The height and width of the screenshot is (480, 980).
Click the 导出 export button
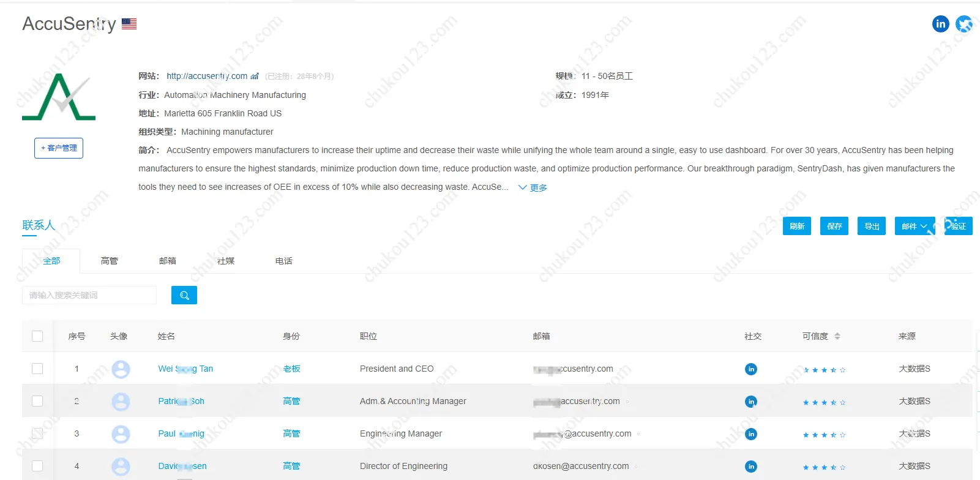(x=872, y=227)
